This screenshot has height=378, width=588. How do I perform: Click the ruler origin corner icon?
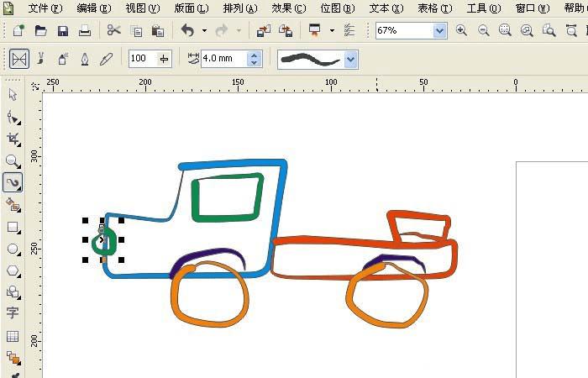tap(35, 86)
